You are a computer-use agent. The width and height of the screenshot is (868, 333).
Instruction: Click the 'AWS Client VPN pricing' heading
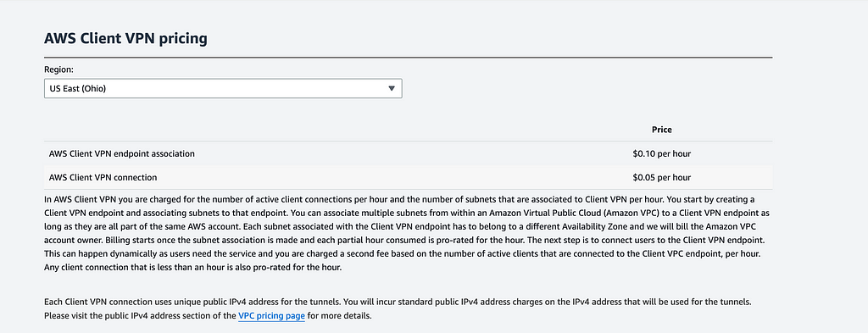click(125, 38)
